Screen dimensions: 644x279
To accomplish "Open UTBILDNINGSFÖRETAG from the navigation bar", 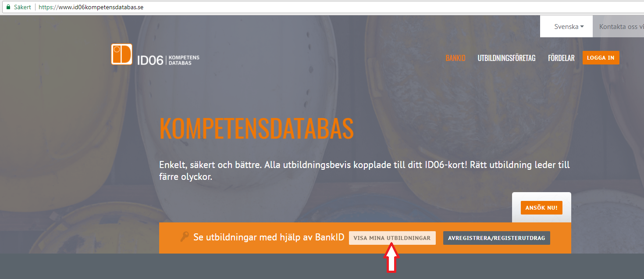I will tap(506, 57).
